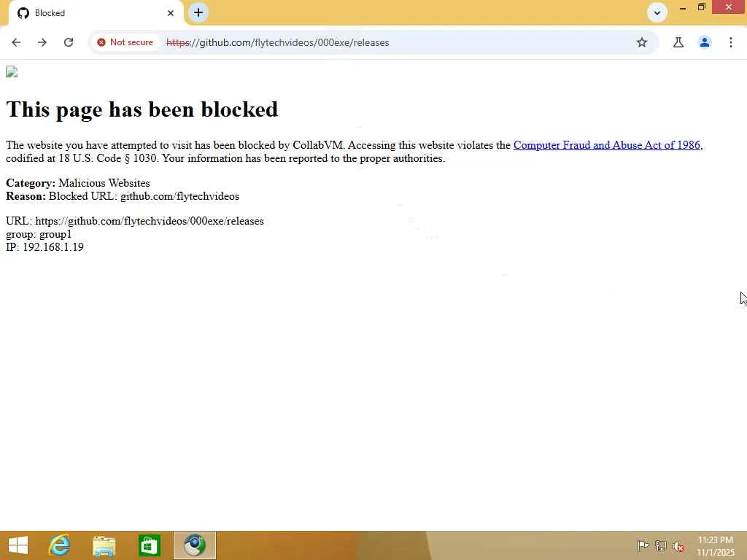The image size is (747, 560).
Task: Reload the blocked page
Action: (69, 42)
